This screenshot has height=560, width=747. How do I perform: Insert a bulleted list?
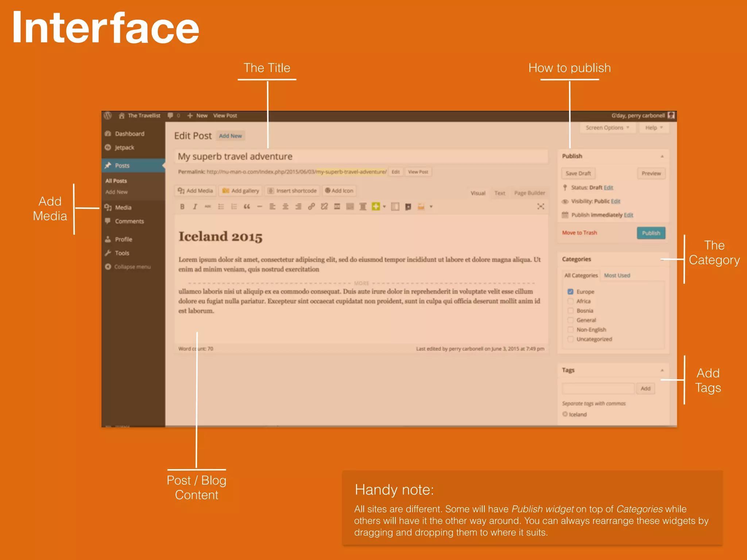click(221, 207)
